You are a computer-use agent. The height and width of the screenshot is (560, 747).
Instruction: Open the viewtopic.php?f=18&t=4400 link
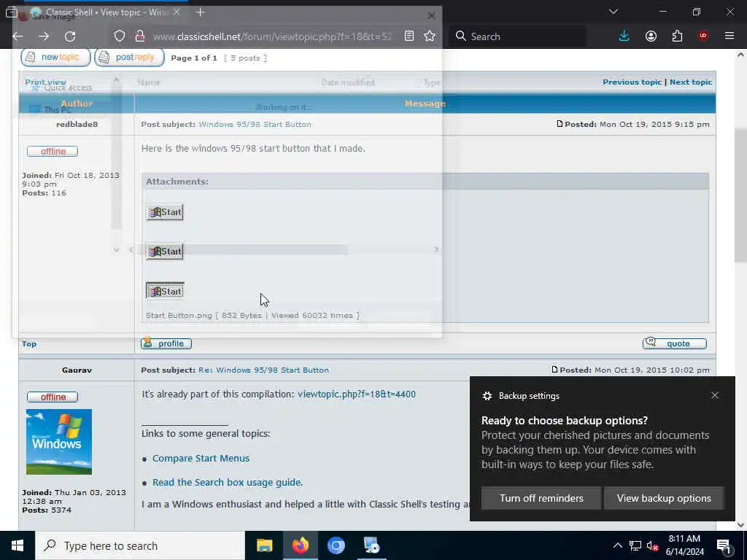356,394
